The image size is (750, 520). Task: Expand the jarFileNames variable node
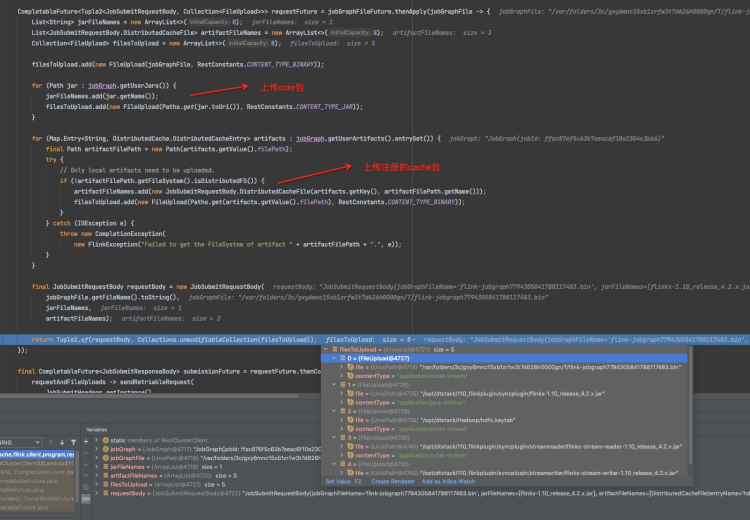click(97, 466)
